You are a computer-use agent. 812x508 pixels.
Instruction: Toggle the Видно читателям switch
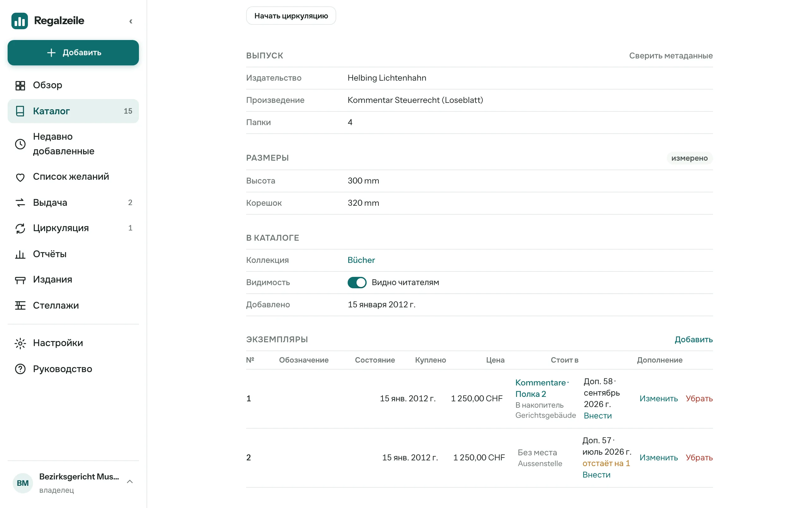357,283
